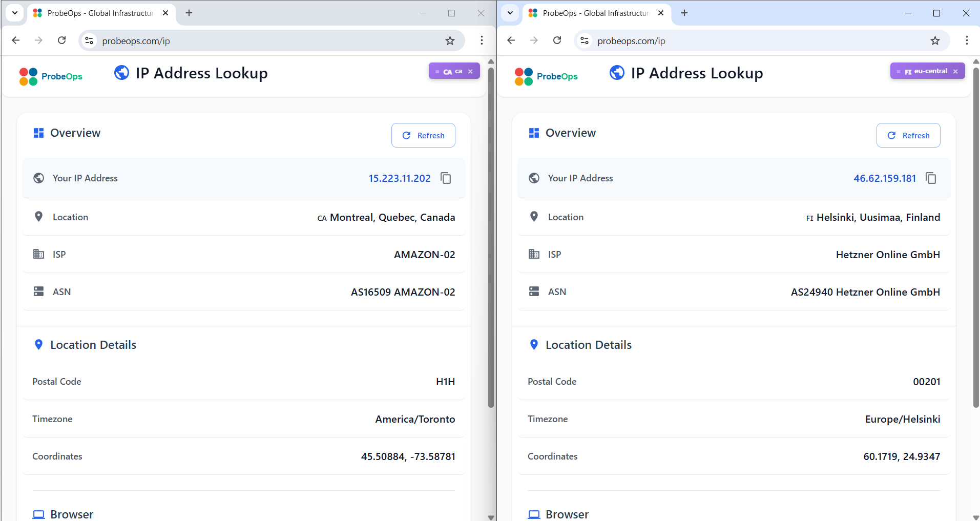Image resolution: width=980 pixels, height=521 pixels.
Task: Copy the IP address 46.62.159.181
Action: 931,178
